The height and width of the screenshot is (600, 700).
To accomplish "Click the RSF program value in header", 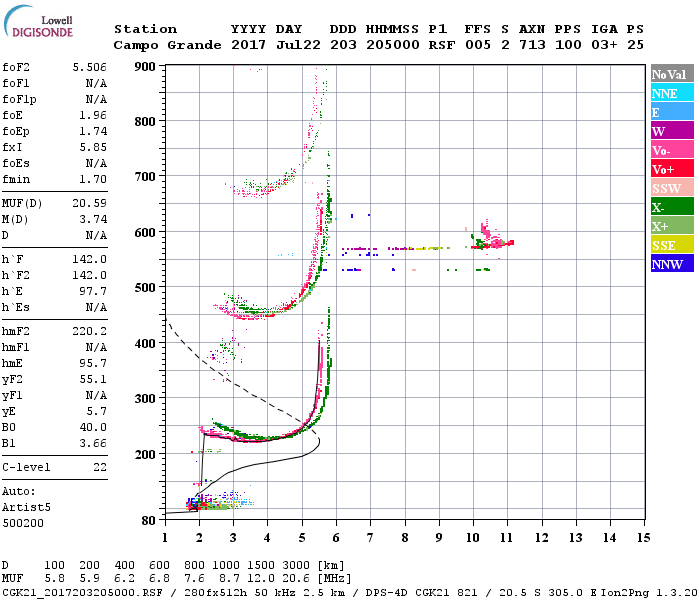I will (x=442, y=45).
